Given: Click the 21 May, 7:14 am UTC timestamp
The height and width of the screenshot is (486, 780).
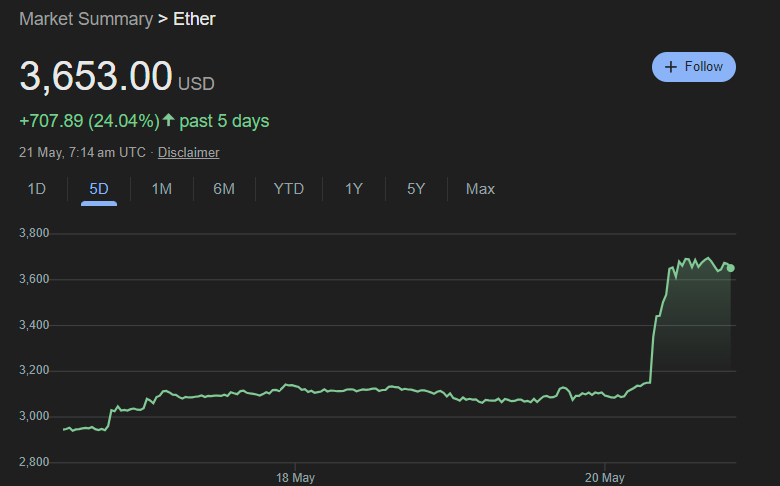Looking at the screenshot, I should coord(82,152).
